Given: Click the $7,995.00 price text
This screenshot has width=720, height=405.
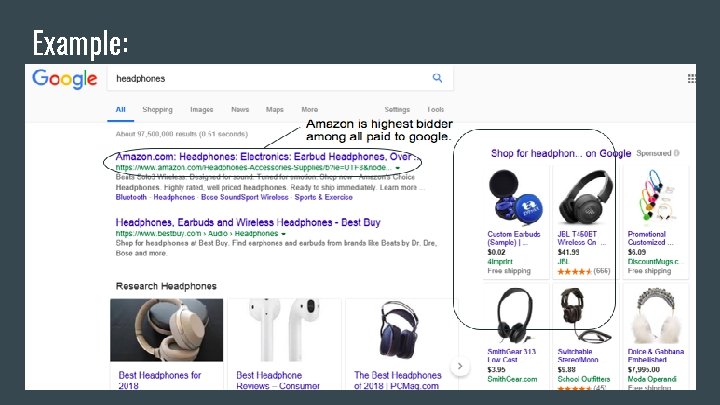Looking at the screenshot, I should 644,369.
